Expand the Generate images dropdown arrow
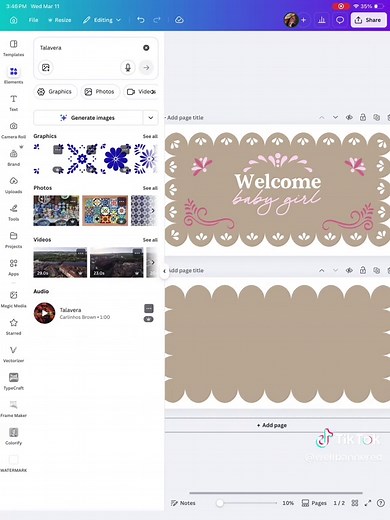 (151, 118)
